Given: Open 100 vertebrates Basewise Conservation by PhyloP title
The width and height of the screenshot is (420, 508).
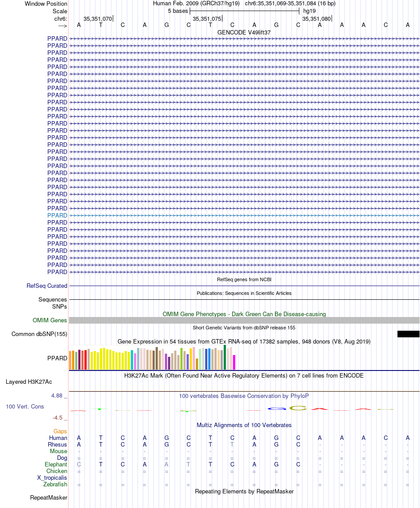Looking at the screenshot, I should click(244, 396).
